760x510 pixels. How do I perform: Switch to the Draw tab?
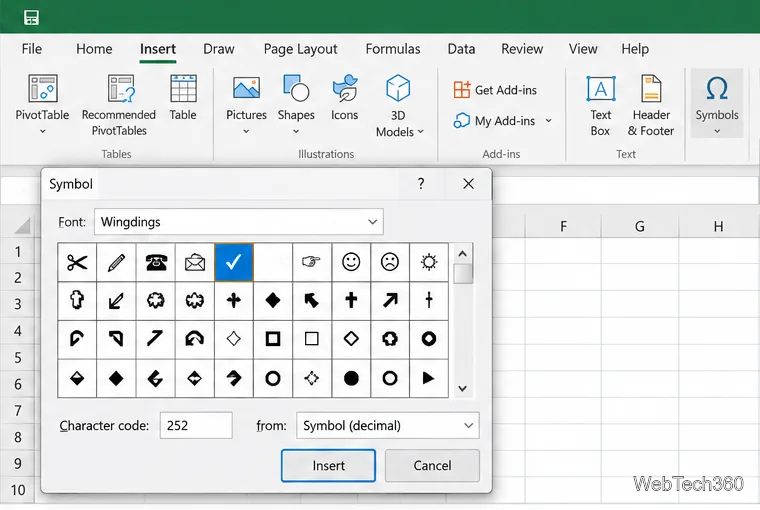pyautogui.click(x=219, y=49)
